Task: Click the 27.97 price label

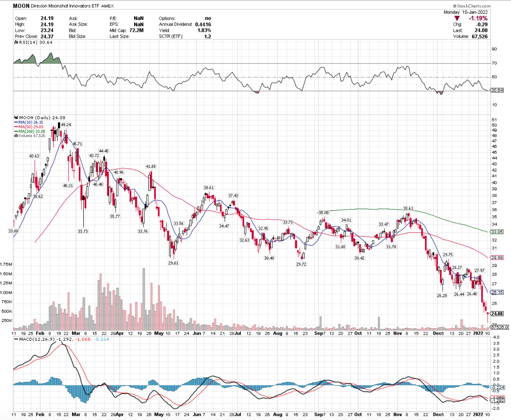Action: [x=479, y=271]
